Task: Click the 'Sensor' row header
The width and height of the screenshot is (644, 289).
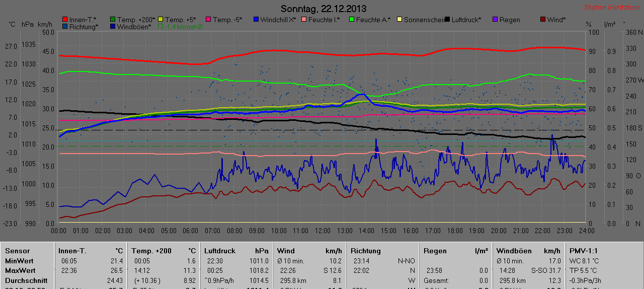Action: tap(18, 251)
